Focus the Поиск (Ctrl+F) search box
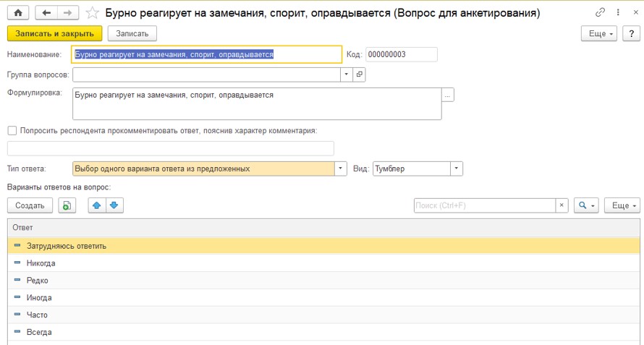 pos(485,205)
